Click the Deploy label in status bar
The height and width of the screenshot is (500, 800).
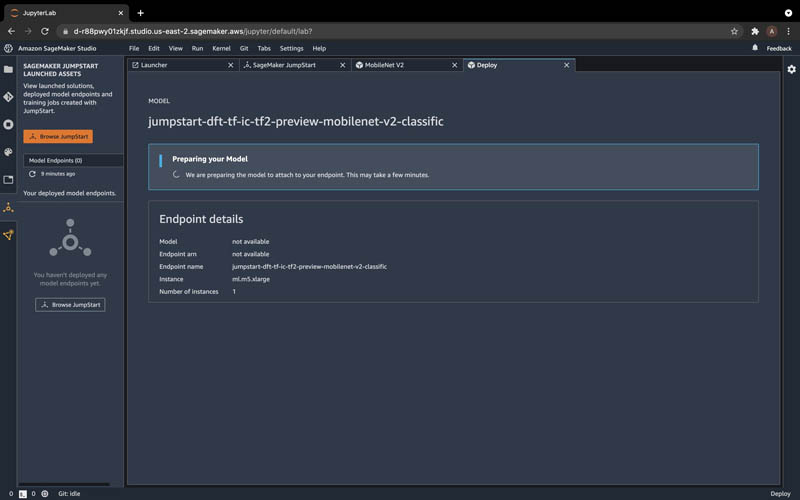coord(780,494)
